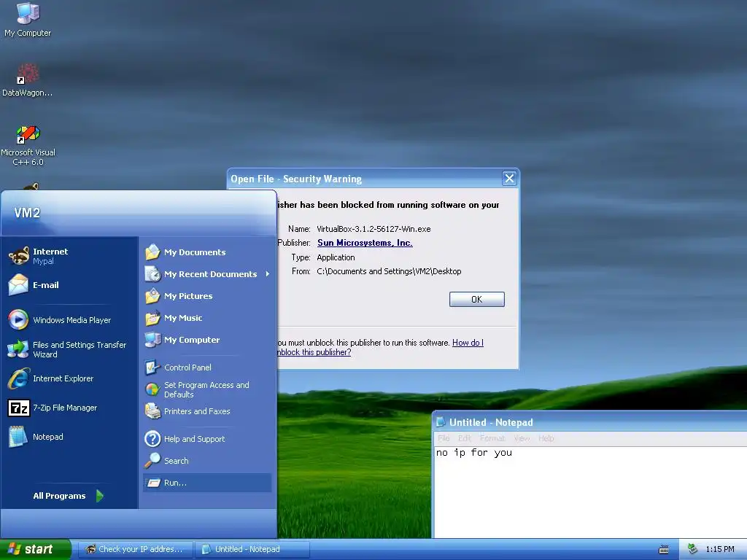Switch to the Untitled - Notepad taskbar button
Image resolution: width=747 pixels, height=560 pixels.
[252, 549]
